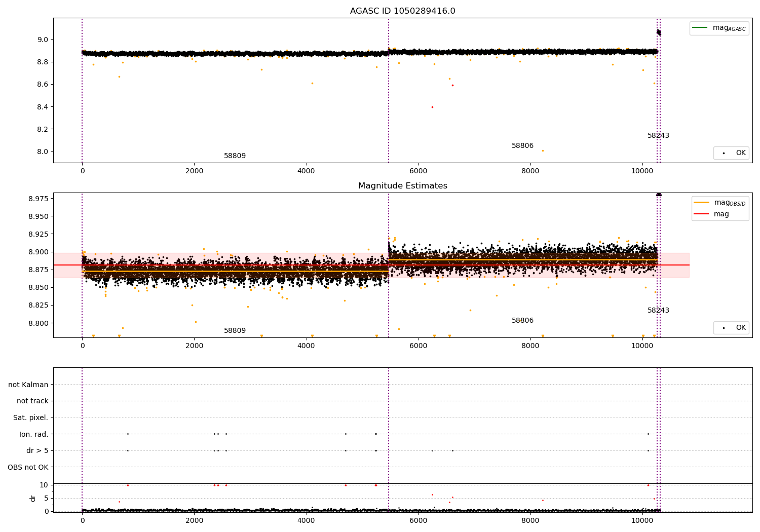Click the 8.925 tick on middle plot
This screenshot has height=532, width=760.
[39, 234]
